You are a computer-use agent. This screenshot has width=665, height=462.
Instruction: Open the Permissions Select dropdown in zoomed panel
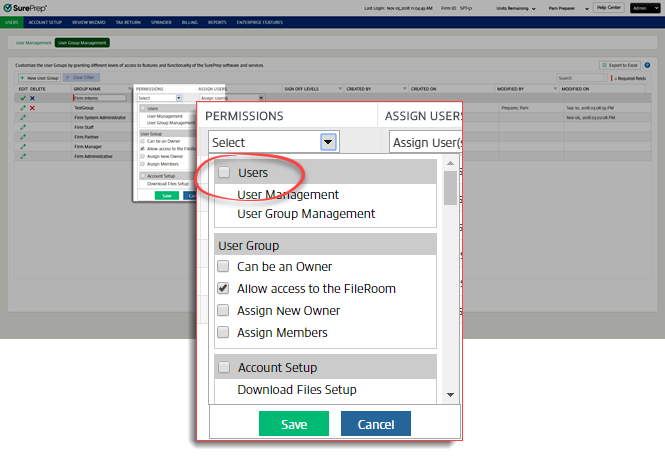(327, 143)
